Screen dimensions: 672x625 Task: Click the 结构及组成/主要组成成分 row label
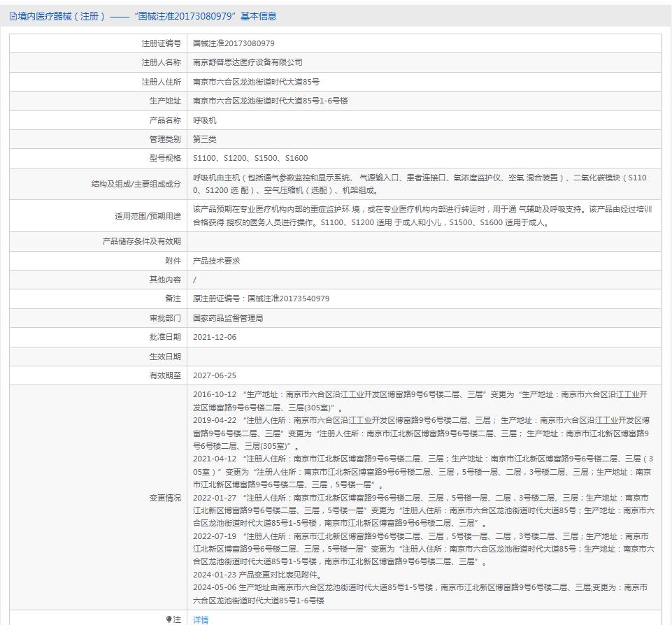136,184
